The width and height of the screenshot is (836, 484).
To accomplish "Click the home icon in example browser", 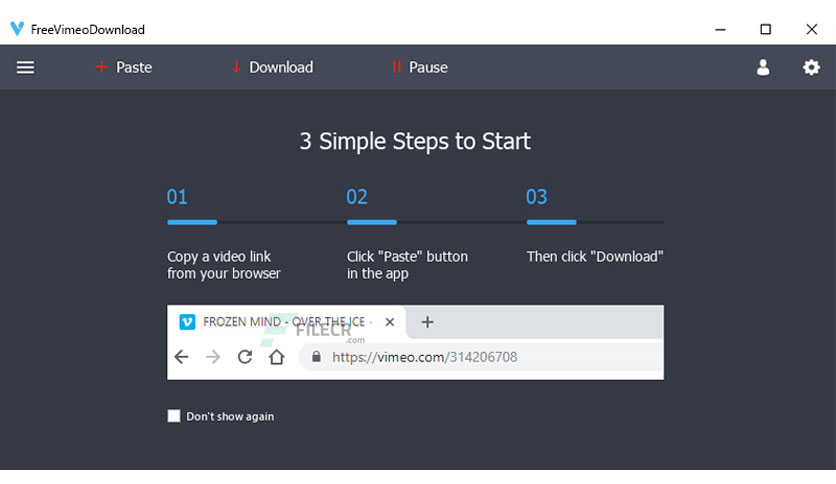I will (276, 357).
